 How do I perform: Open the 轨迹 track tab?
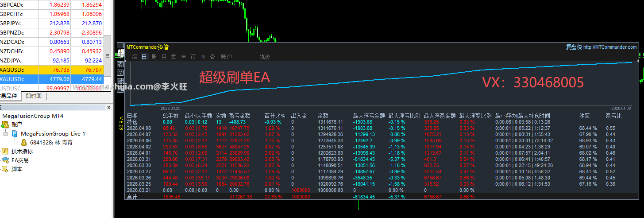(x=265, y=57)
